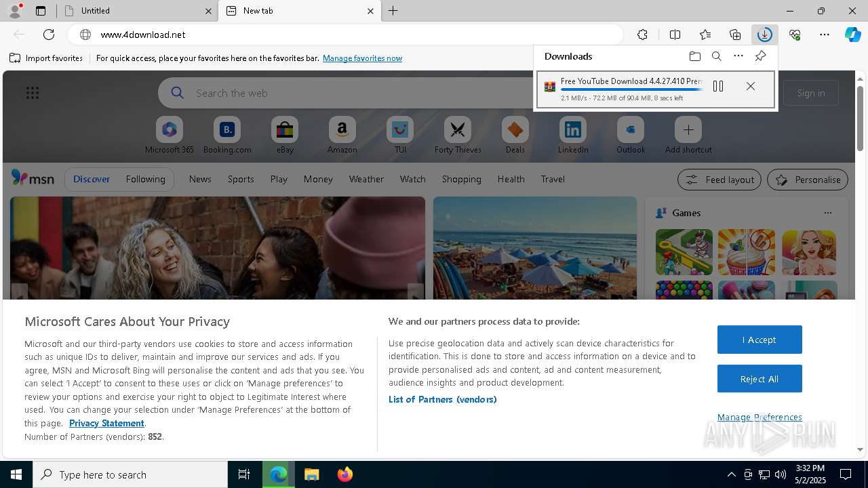Open the Favorites star icon
Viewport: 868px width, 488px height.
705,35
